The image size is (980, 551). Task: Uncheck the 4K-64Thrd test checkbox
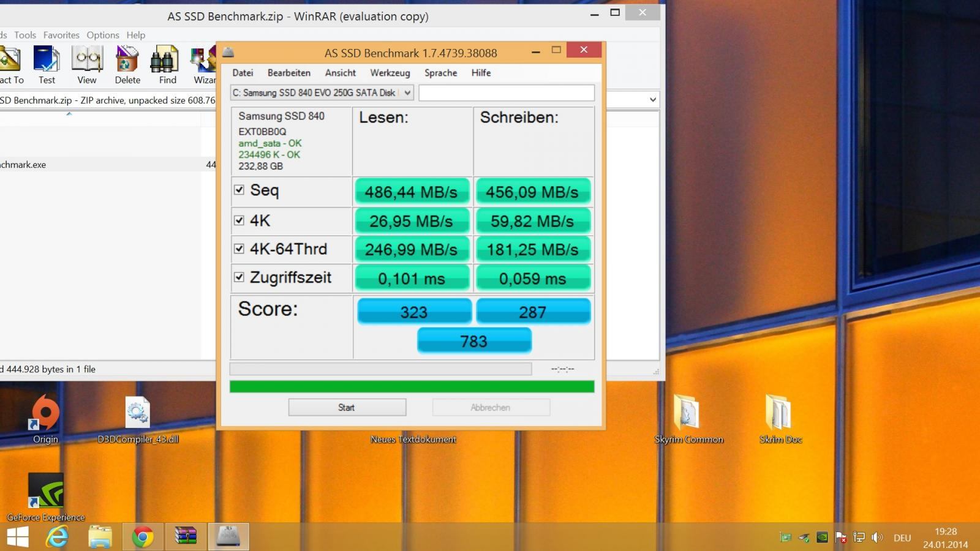coord(239,249)
